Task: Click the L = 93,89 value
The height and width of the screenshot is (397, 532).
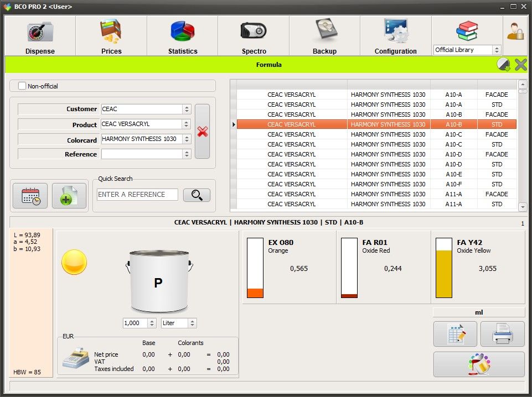Action: click(x=27, y=235)
